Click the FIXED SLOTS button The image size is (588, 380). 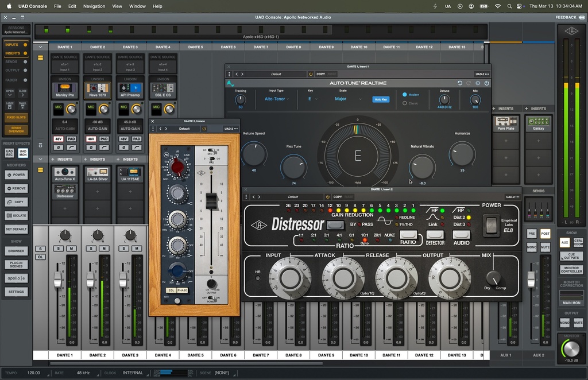tap(16, 117)
